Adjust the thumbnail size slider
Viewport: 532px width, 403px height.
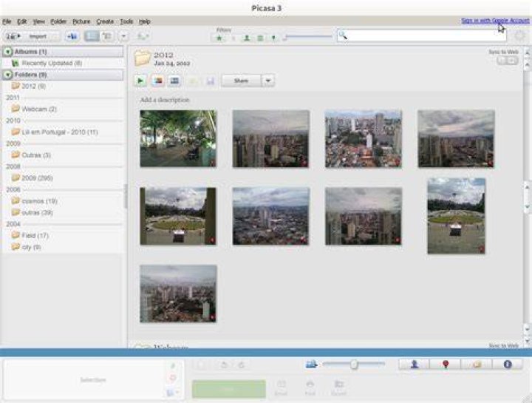tap(354, 365)
